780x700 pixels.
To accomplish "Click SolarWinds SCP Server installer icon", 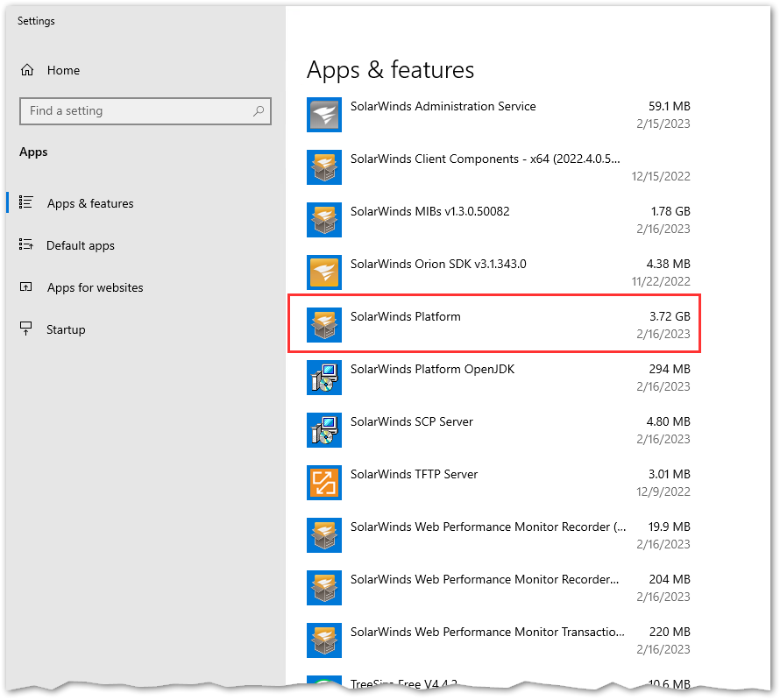I will (324, 430).
